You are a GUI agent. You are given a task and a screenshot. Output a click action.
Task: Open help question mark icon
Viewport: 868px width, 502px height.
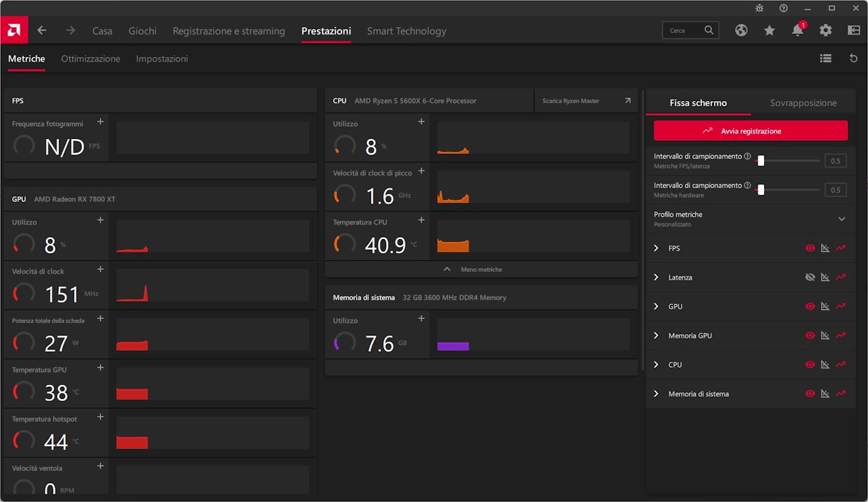tap(784, 8)
